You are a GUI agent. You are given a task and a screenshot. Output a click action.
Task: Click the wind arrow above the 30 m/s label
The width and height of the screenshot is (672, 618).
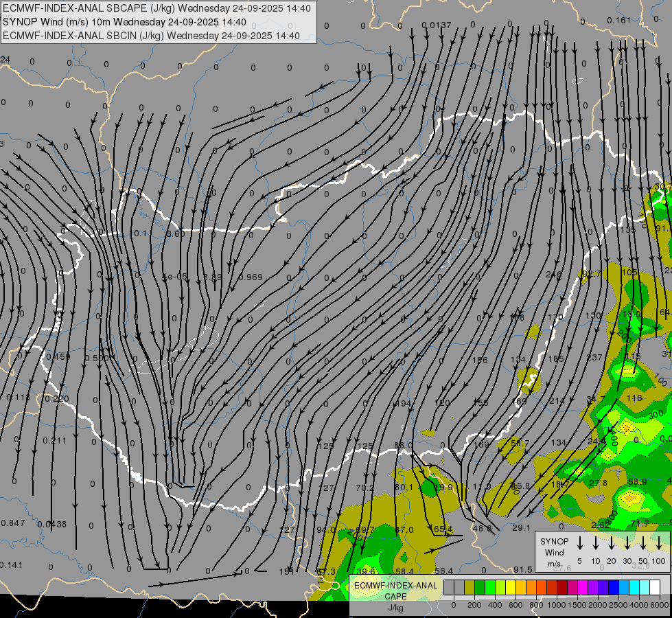coord(627,543)
